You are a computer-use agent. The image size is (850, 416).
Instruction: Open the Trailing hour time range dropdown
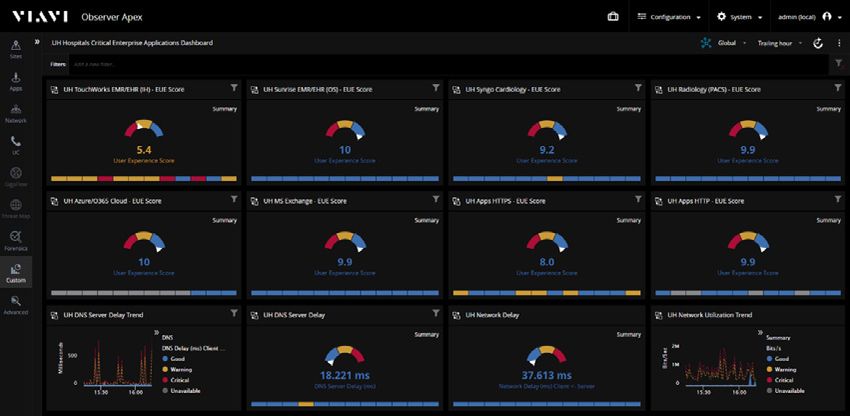780,43
